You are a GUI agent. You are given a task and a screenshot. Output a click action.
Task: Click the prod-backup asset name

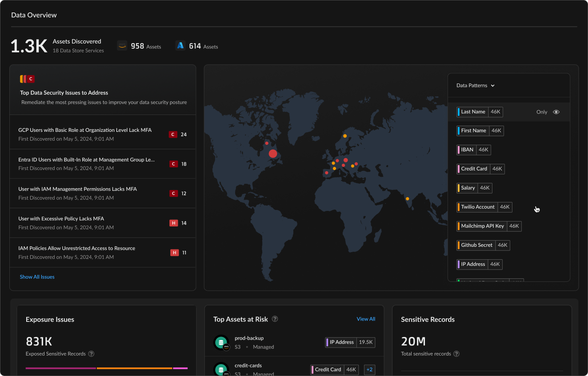coord(249,338)
